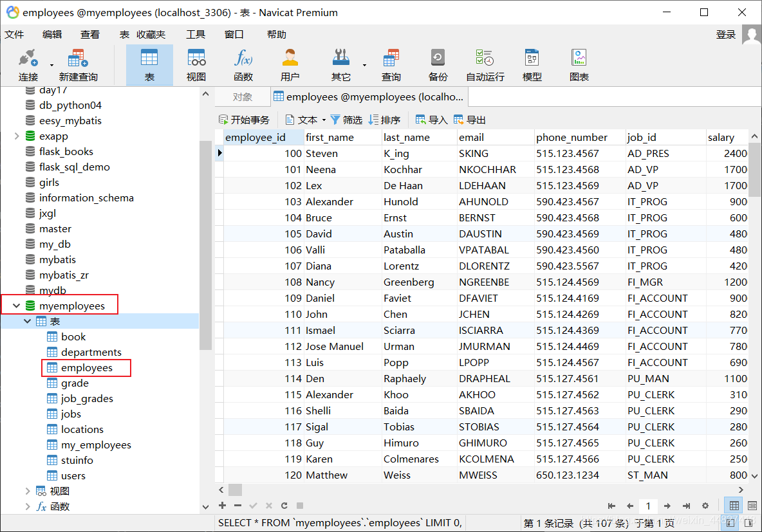
Task: Open the 编辑 menu
Action: pyautogui.click(x=52, y=35)
